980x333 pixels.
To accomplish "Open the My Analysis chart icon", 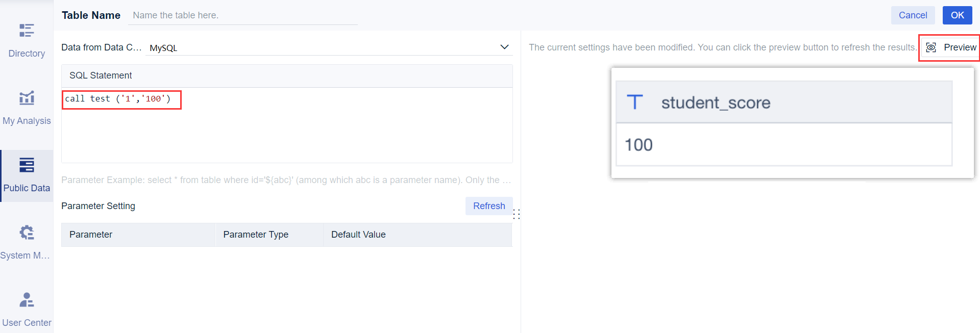I will point(27,97).
